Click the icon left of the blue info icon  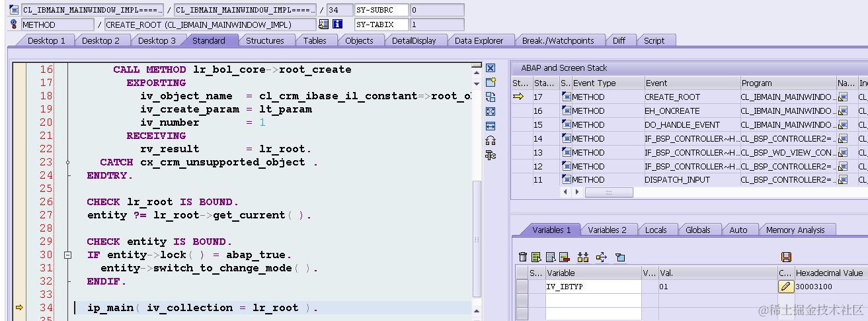(323, 24)
